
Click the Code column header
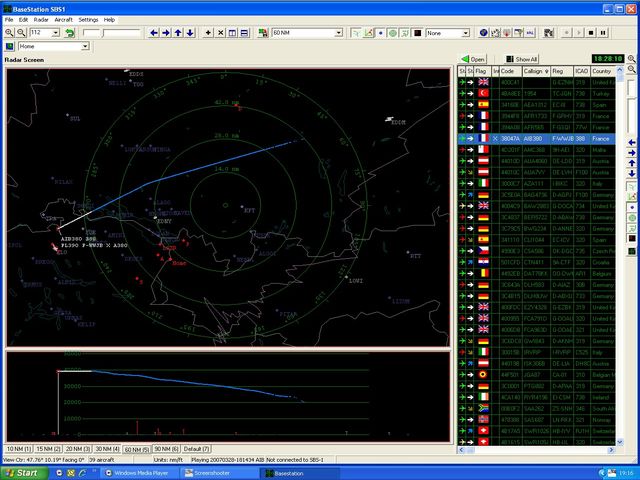point(511,71)
